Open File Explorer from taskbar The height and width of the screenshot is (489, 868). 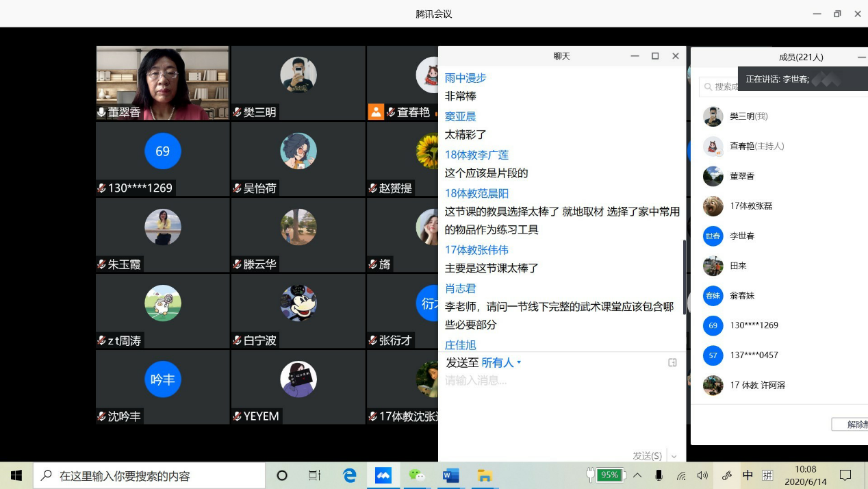[485, 475]
